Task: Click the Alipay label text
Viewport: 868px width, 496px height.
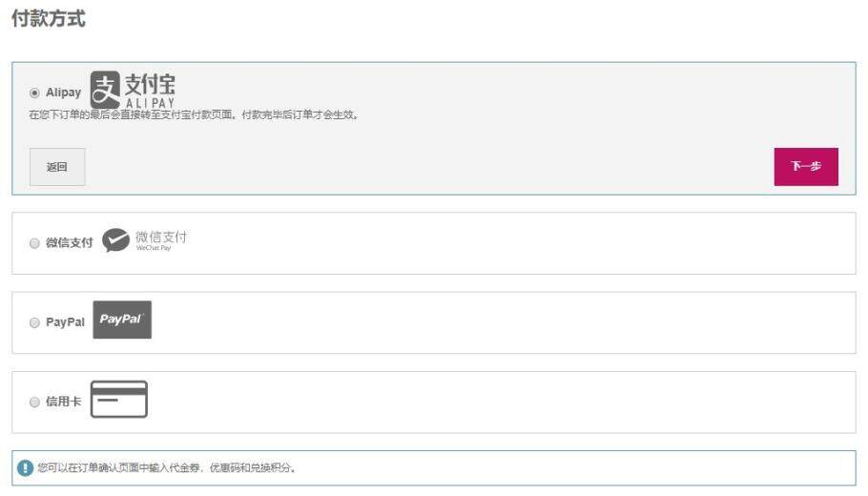Action: pyautogui.click(x=63, y=93)
